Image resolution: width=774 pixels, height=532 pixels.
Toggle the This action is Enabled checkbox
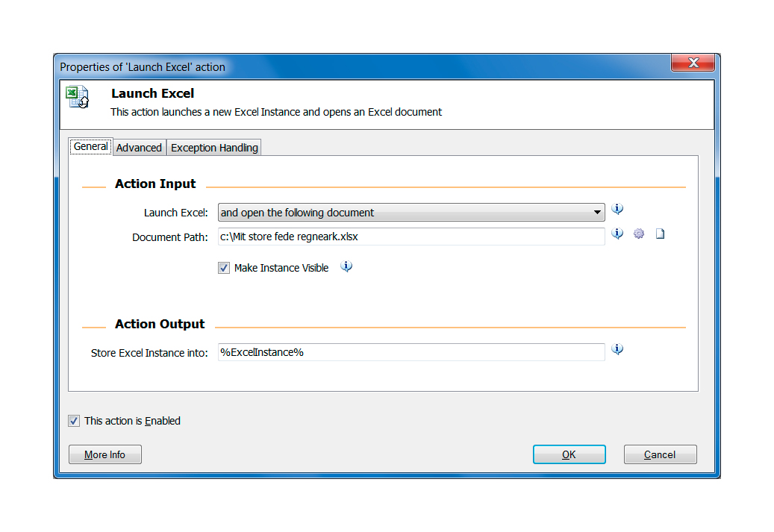[x=74, y=421]
